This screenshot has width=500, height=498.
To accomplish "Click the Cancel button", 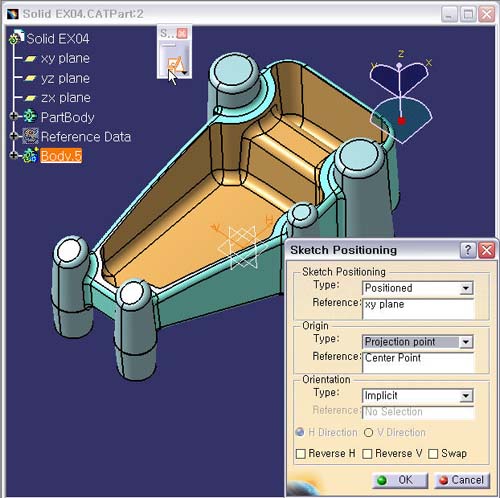I will tap(462, 480).
